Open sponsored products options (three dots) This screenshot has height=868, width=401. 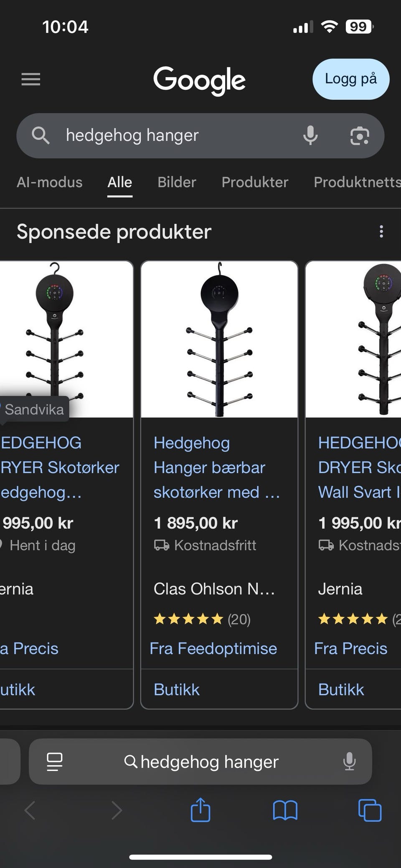coord(381,231)
